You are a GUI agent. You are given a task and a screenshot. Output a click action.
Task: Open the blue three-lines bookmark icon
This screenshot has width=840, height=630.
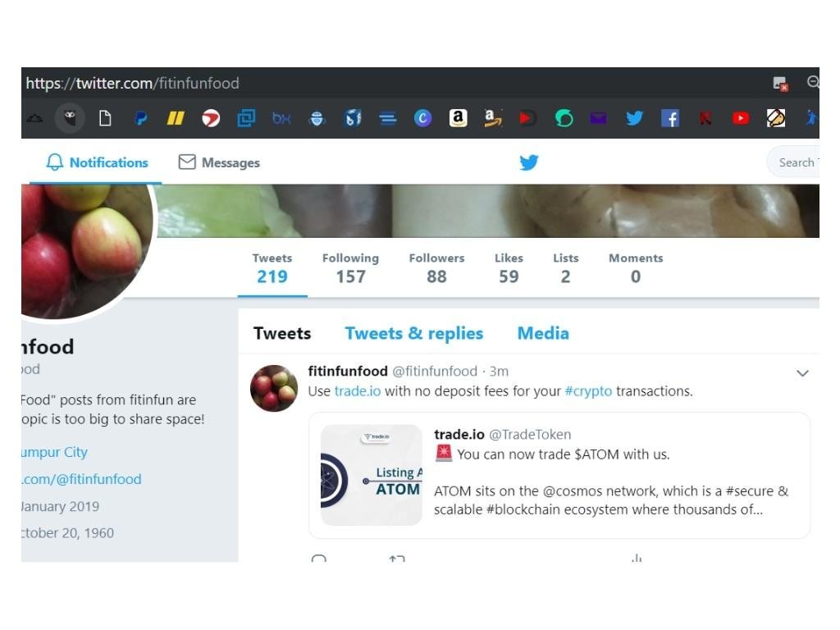[388, 118]
